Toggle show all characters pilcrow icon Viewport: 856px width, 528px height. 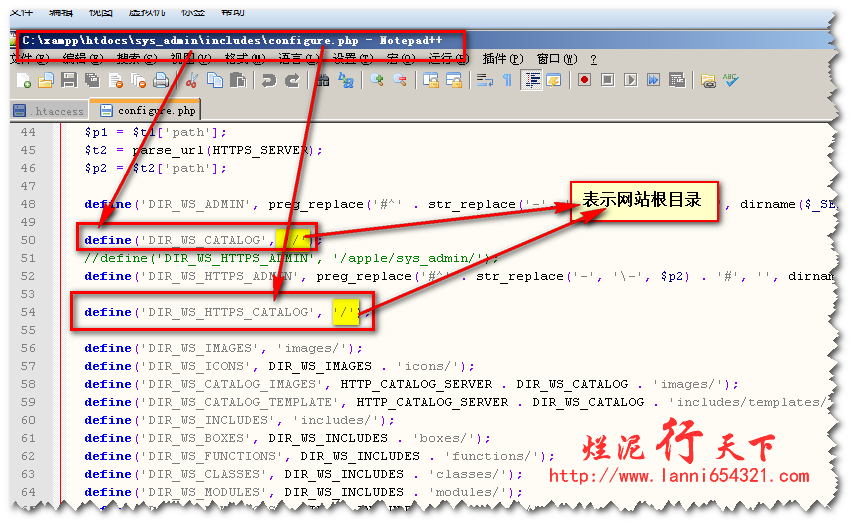507,81
